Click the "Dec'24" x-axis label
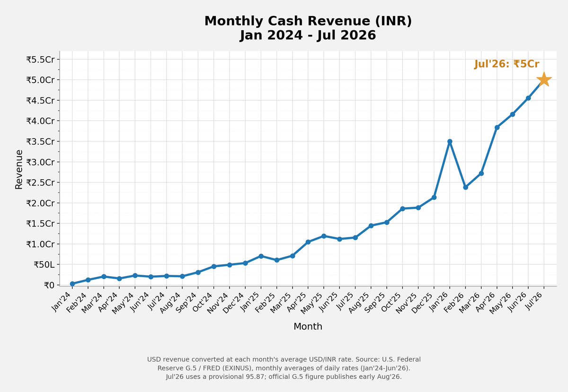 click(235, 302)
